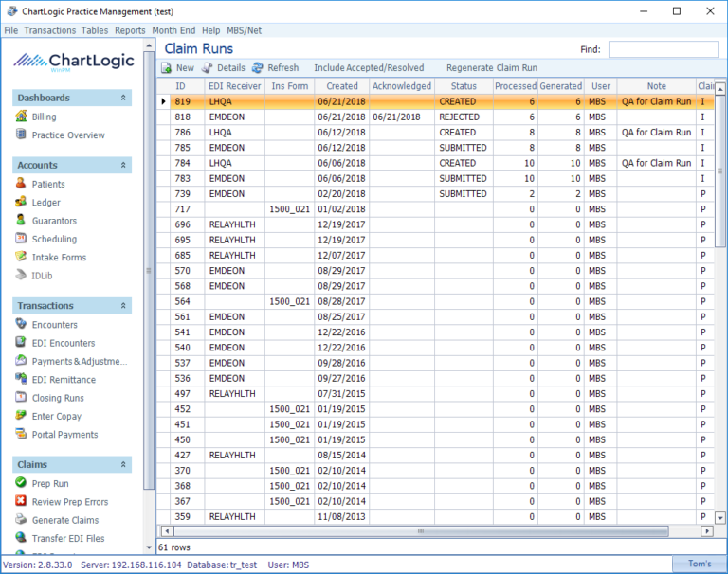The image size is (728, 574).
Task: Select claim run row ID 497
Action: pyautogui.click(x=435, y=394)
